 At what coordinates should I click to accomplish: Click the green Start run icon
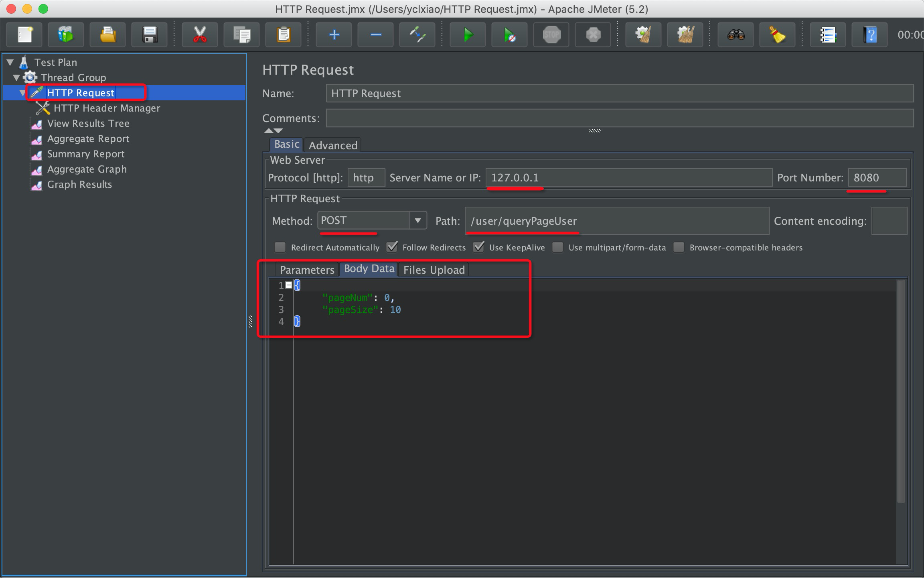pyautogui.click(x=468, y=35)
